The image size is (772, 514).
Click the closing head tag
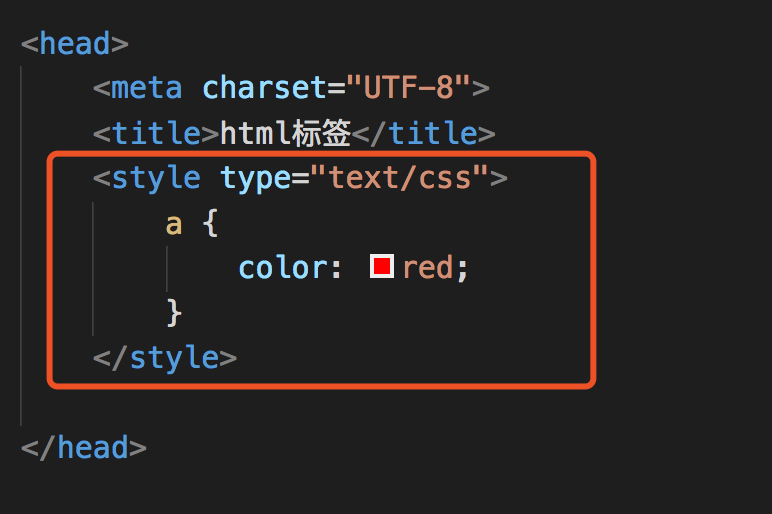tap(84, 446)
